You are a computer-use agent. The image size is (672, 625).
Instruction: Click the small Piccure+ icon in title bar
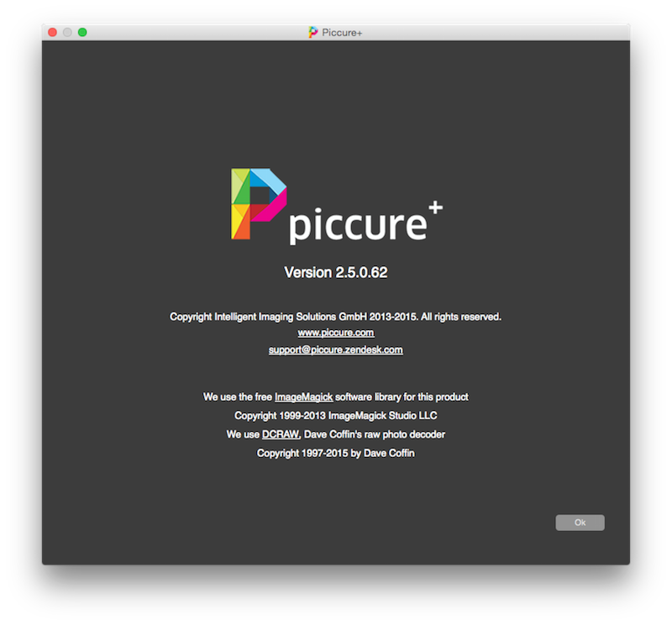[312, 32]
